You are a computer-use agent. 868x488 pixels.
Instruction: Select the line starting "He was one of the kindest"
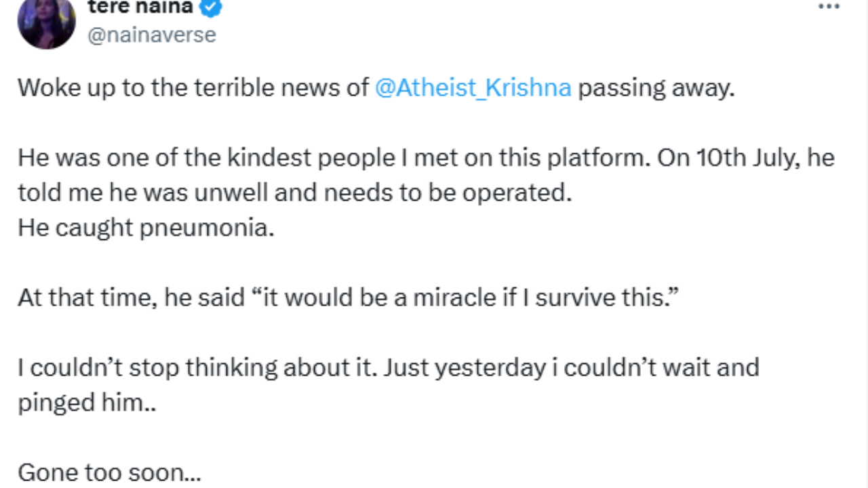pos(426,158)
